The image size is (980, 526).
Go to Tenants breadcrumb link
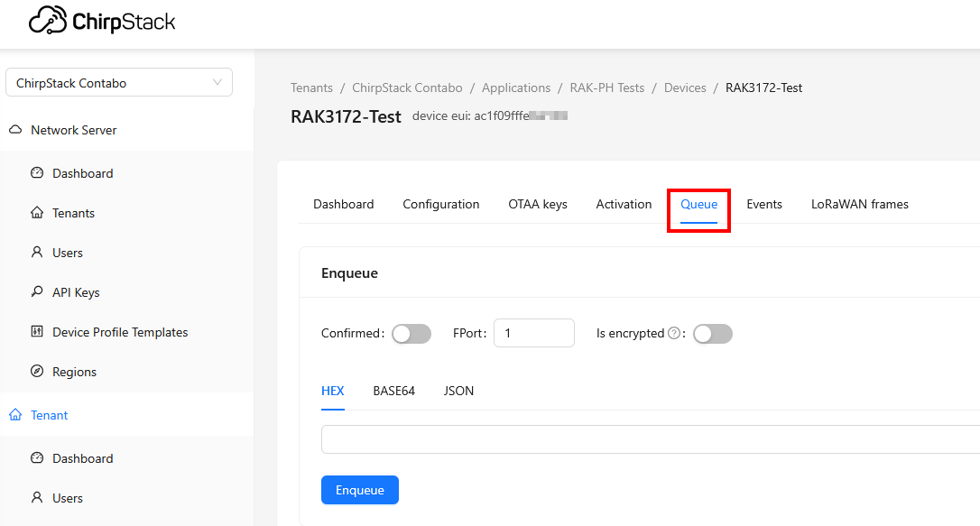311,88
